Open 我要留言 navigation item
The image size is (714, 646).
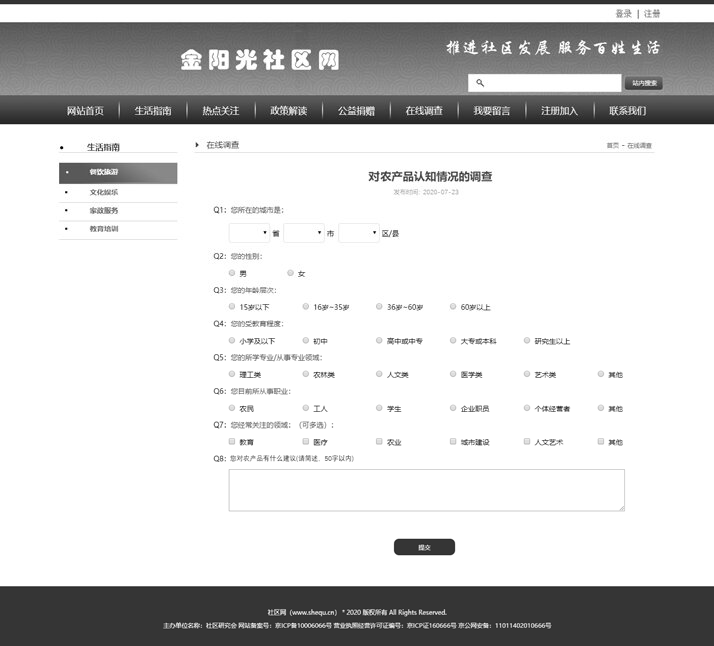492,111
